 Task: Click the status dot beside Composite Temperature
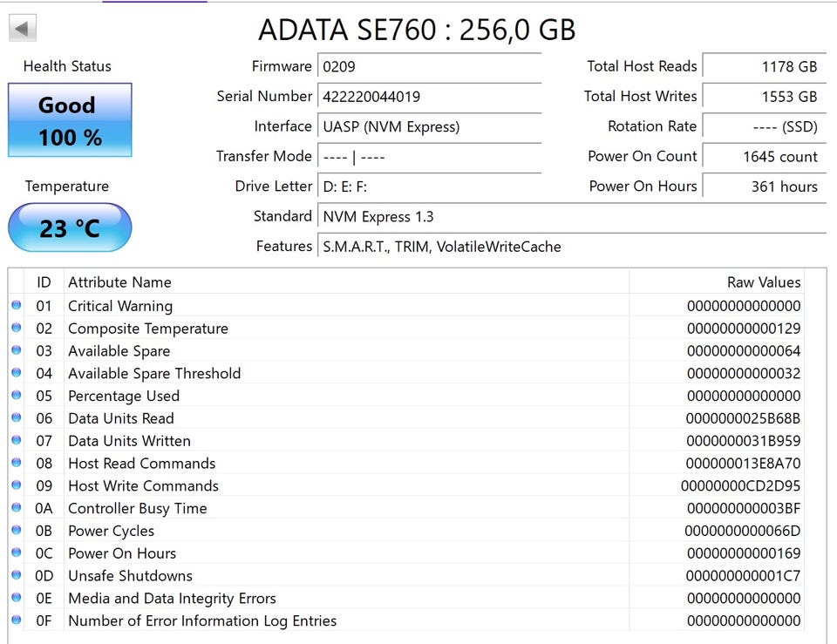coord(17,329)
